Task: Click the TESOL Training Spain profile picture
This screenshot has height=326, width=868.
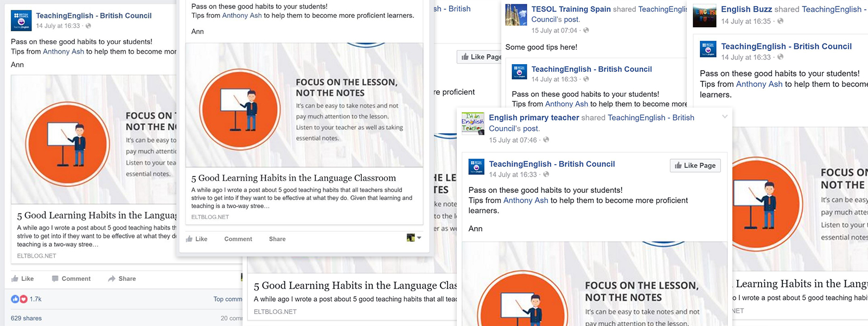Action: click(x=516, y=15)
